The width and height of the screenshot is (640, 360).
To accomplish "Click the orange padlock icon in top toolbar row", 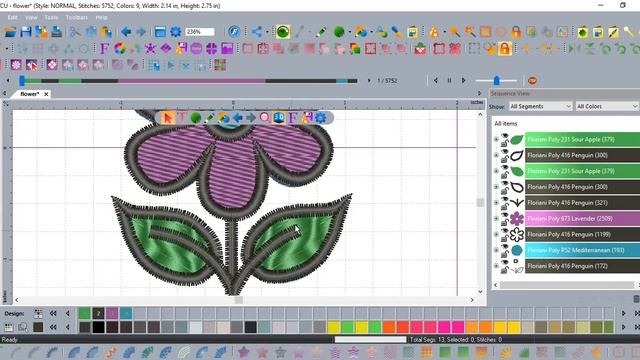I will pyautogui.click(x=516, y=32).
